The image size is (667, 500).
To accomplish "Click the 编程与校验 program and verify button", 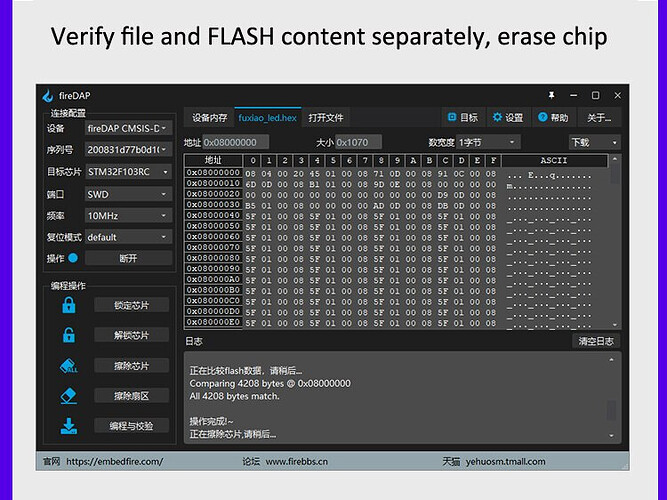I will coord(131,426).
